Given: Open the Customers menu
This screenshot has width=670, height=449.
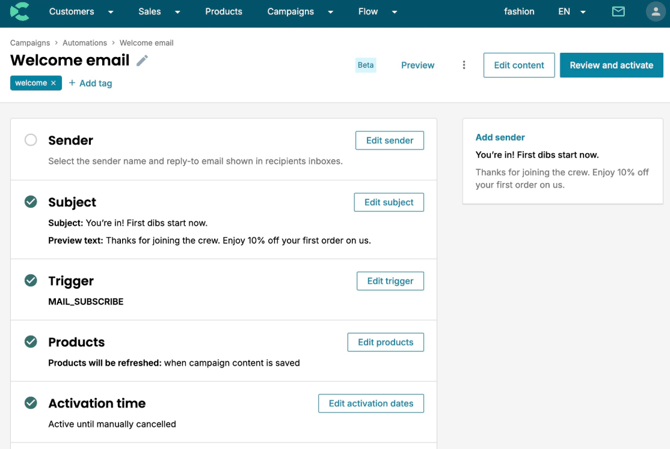Looking at the screenshot, I should pos(71,12).
